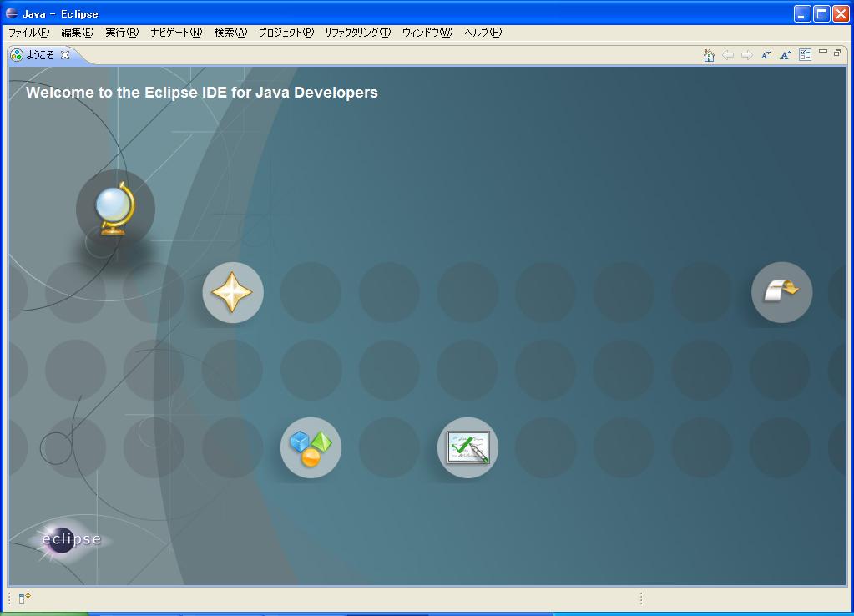The image size is (854, 616).
Task: Select the ようこそ tab
Action: [40, 55]
